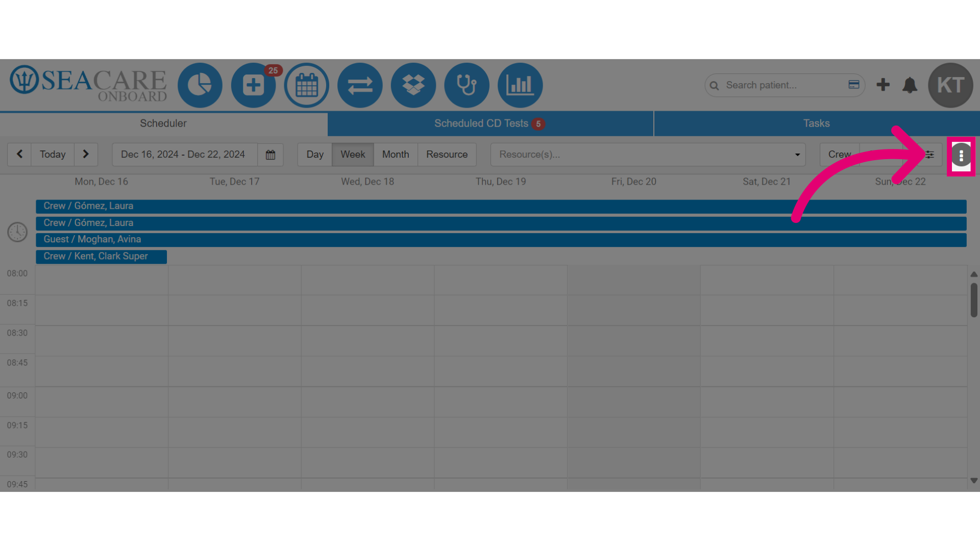Click the Mon, Dec 16 column header
Screen dimensions: 980x551
(x=102, y=182)
